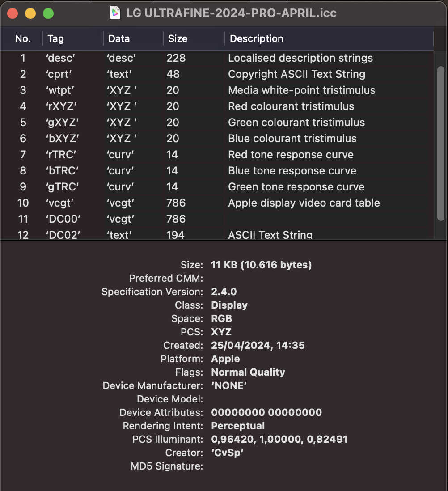The width and height of the screenshot is (448, 491).
Task: Zoom the window with green button
Action: [x=48, y=13]
